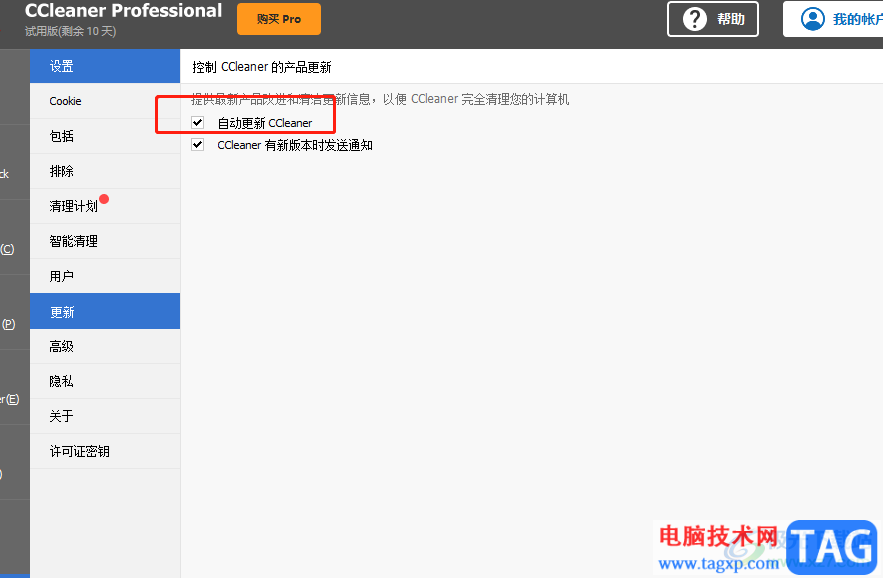Click the CCleaner Professional title text

tap(123, 11)
